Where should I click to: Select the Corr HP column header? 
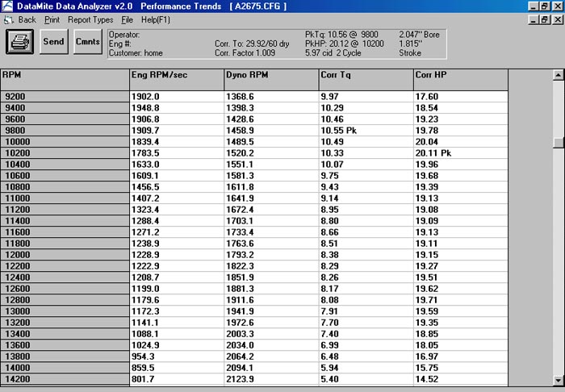tap(461, 80)
